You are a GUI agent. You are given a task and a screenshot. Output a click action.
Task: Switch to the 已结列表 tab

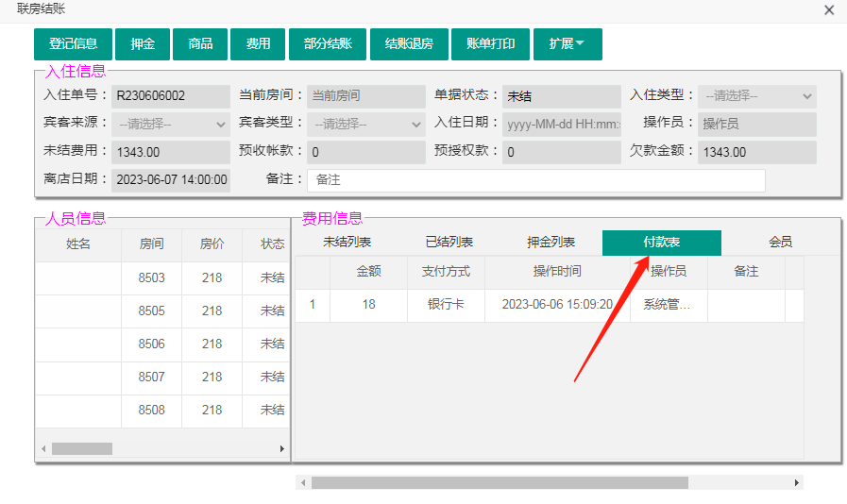449,243
